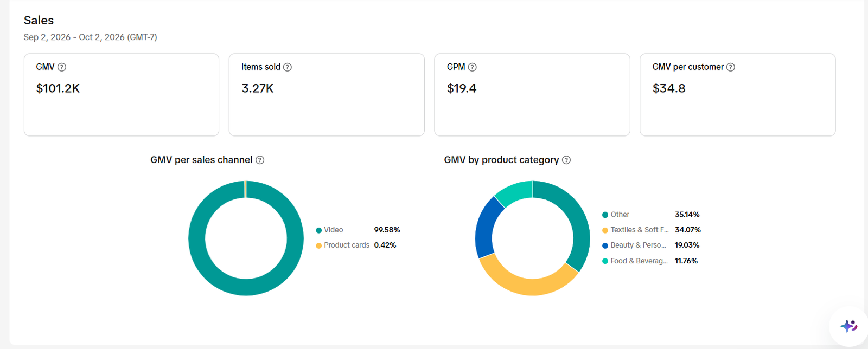
Task: Select the Video legend label
Action: coord(334,230)
